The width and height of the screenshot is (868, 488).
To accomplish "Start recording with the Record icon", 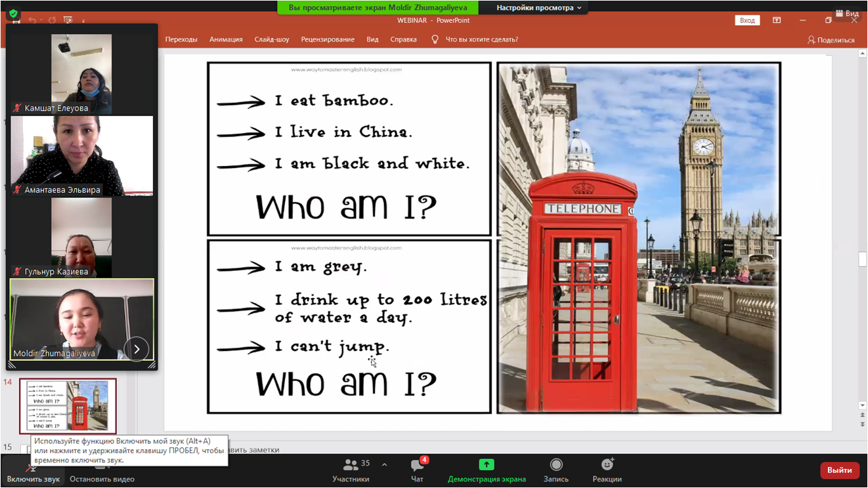I will [556, 465].
